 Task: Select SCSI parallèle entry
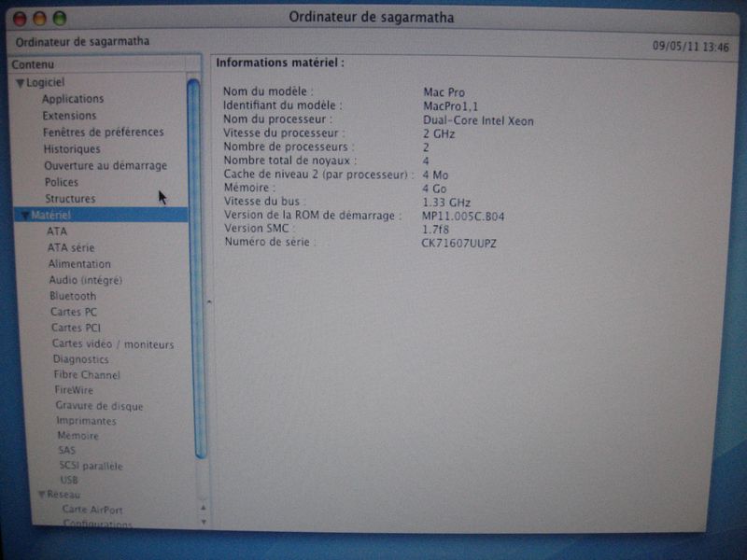point(91,466)
